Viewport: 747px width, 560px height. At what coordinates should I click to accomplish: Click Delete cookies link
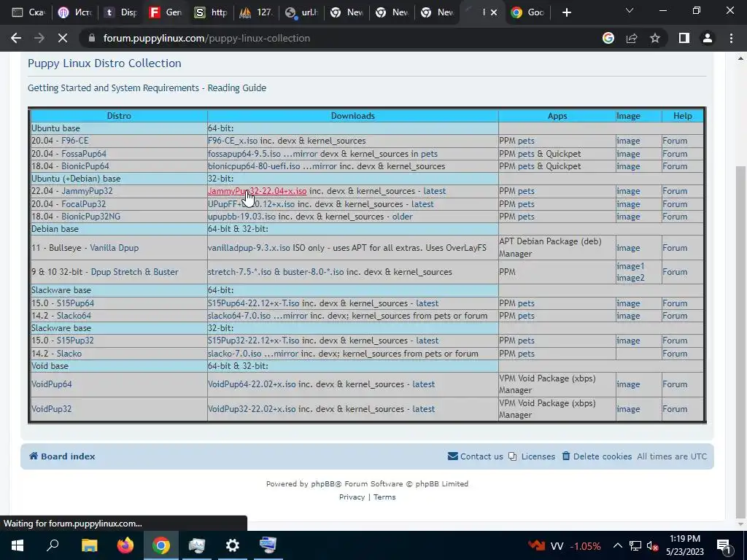pos(597,456)
